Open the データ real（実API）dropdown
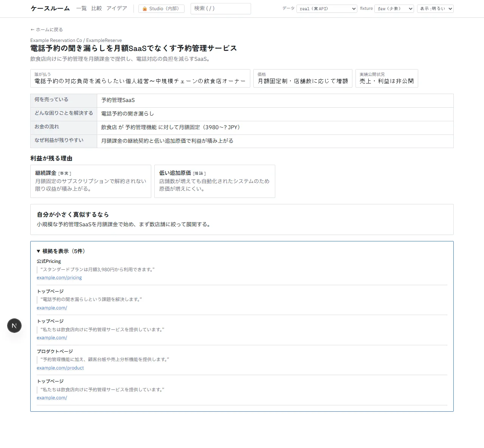The height and width of the screenshot is (448, 484). [327, 9]
